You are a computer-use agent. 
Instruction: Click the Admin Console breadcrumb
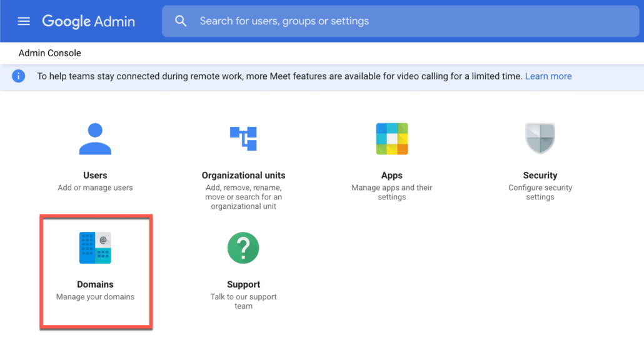point(49,53)
